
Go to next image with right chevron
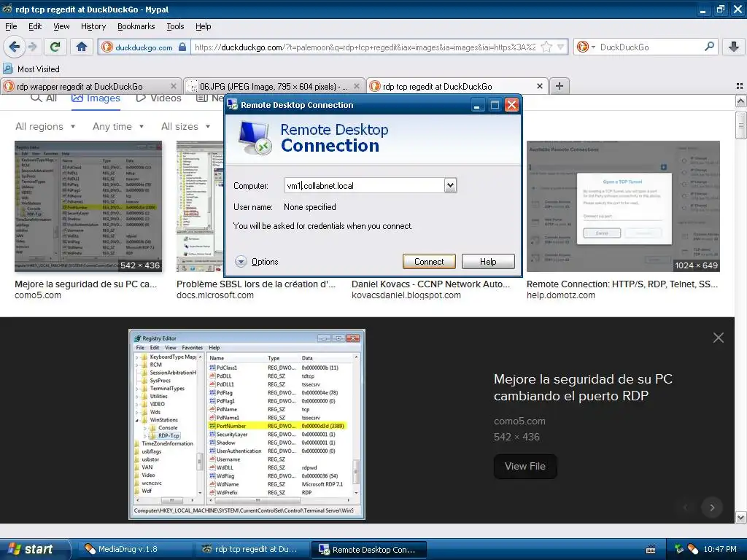click(x=712, y=507)
